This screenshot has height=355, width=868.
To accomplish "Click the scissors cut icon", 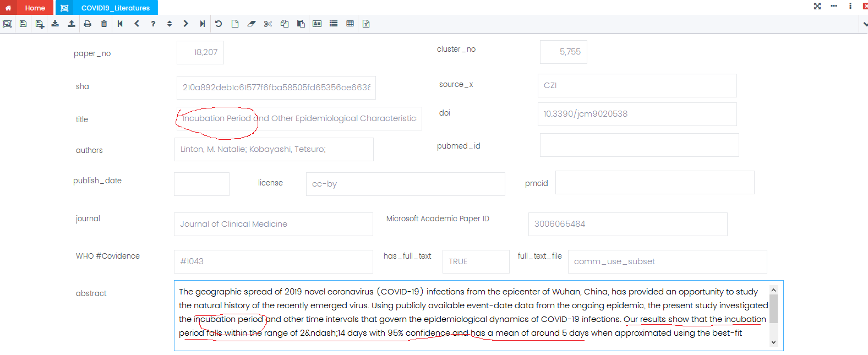I will 268,24.
